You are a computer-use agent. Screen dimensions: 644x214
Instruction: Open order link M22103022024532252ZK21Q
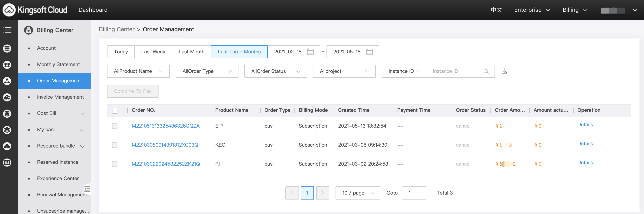tap(166, 164)
